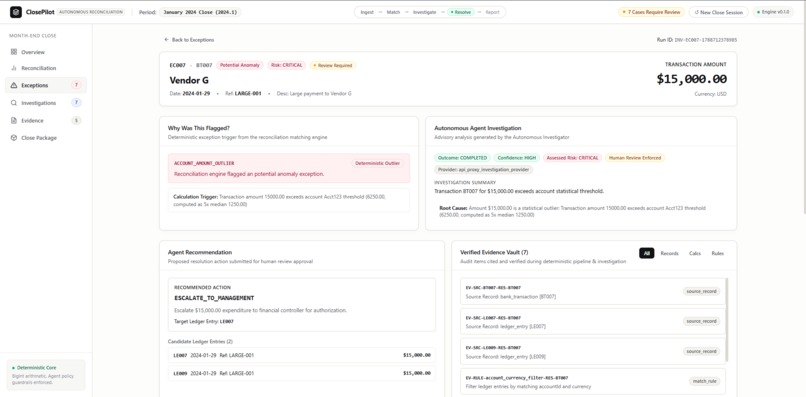Select the Report pipeline step
The image size is (806, 397).
click(492, 12)
